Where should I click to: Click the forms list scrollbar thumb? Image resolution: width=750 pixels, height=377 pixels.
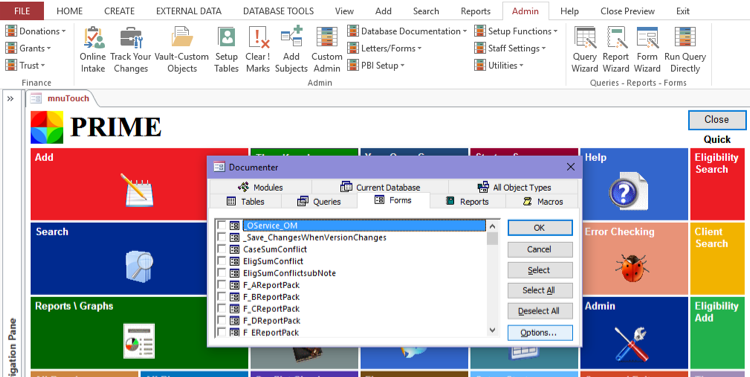492,238
